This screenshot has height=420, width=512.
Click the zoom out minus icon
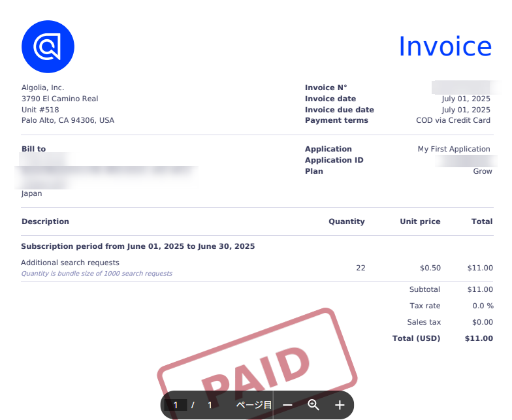(x=287, y=405)
